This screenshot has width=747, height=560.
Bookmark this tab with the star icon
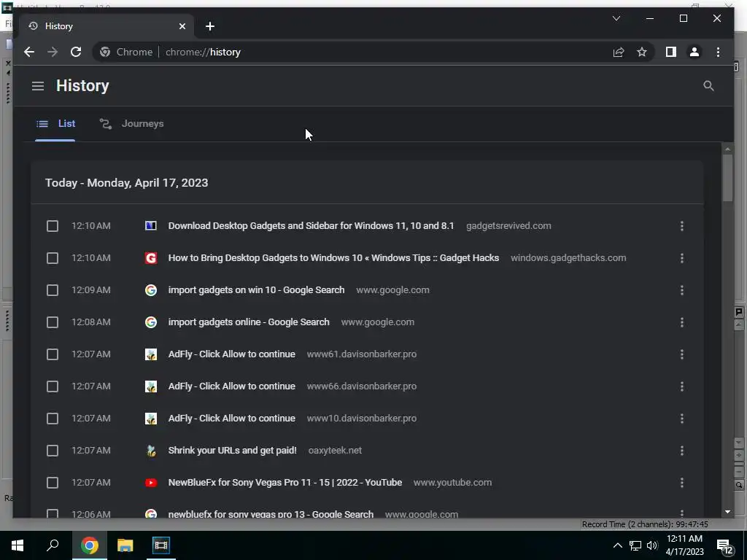642,52
